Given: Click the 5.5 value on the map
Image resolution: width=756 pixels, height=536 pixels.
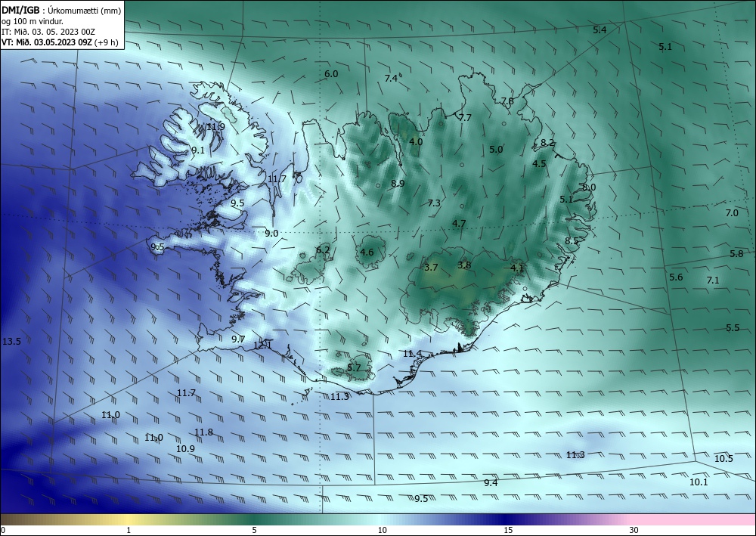Looking at the screenshot, I should (x=733, y=328).
